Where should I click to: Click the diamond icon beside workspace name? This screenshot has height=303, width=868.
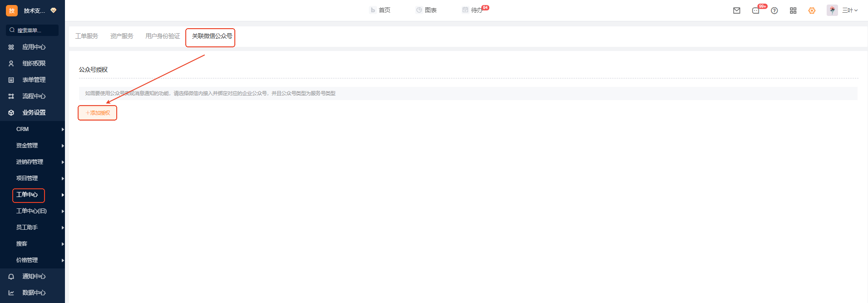(54, 10)
